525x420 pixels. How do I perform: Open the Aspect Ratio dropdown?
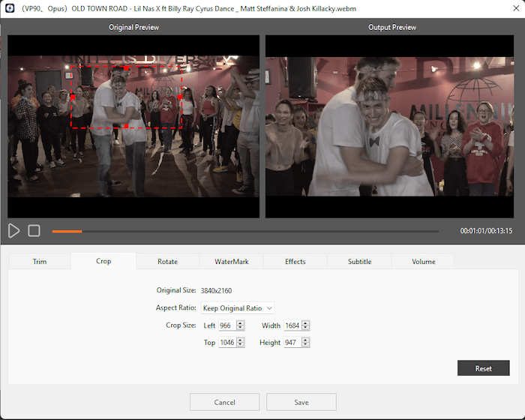coord(237,308)
